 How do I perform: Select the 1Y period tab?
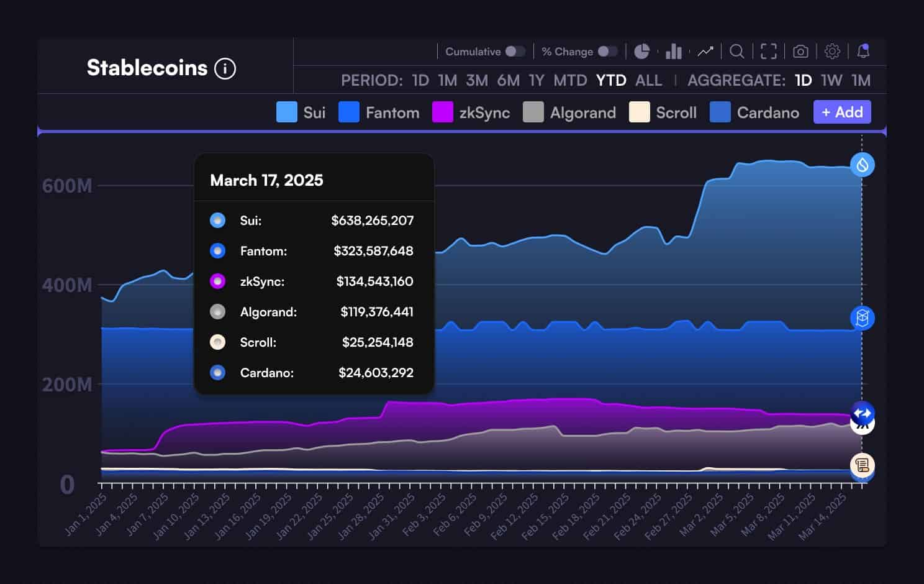[536, 80]
